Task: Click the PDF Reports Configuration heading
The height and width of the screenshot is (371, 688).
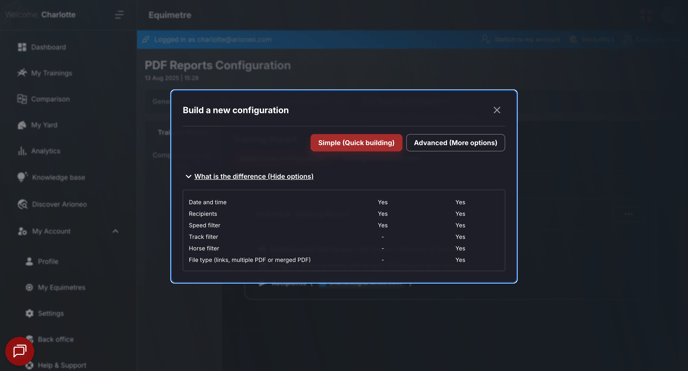Action: [218, 65]
